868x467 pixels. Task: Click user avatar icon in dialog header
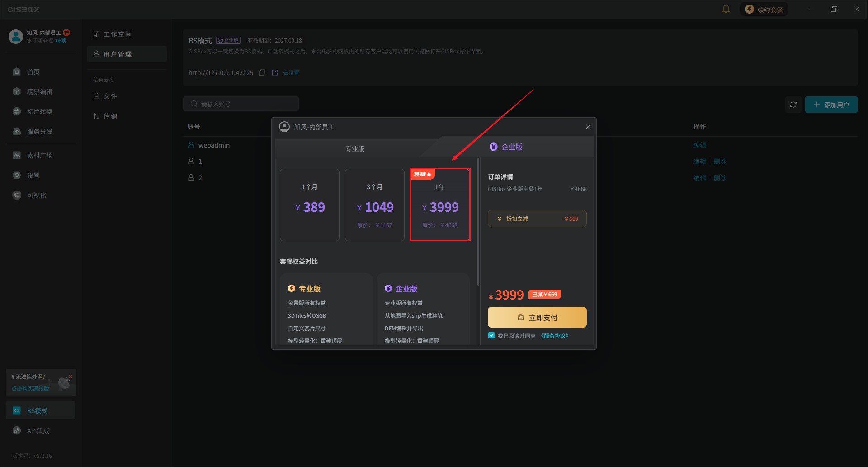[x=284, y=127]
